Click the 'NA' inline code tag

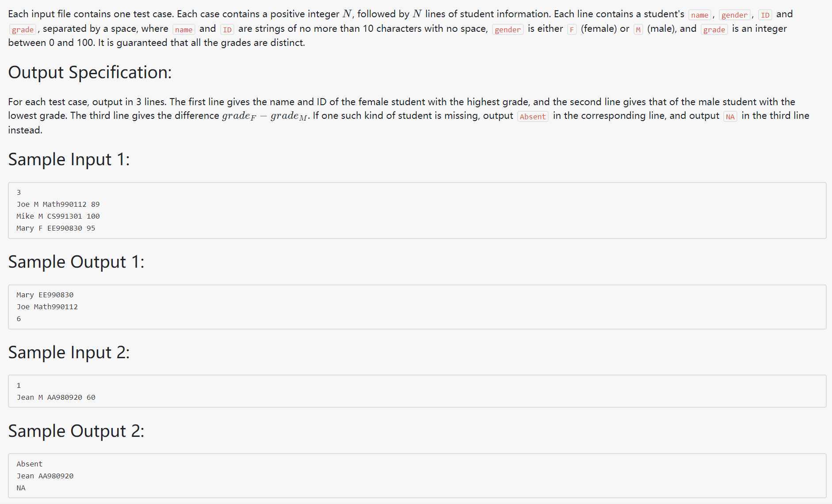pos(730,117)
